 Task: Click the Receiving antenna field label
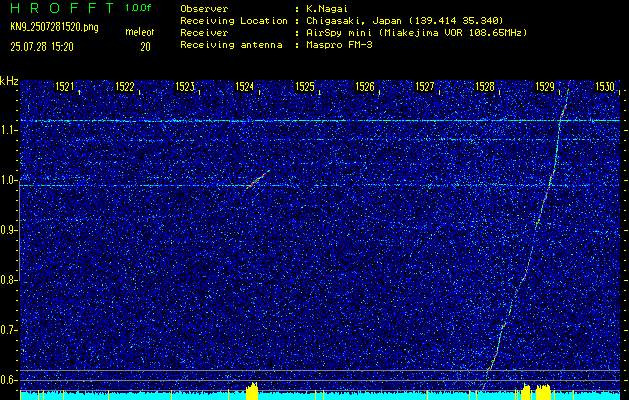(231, 45)
